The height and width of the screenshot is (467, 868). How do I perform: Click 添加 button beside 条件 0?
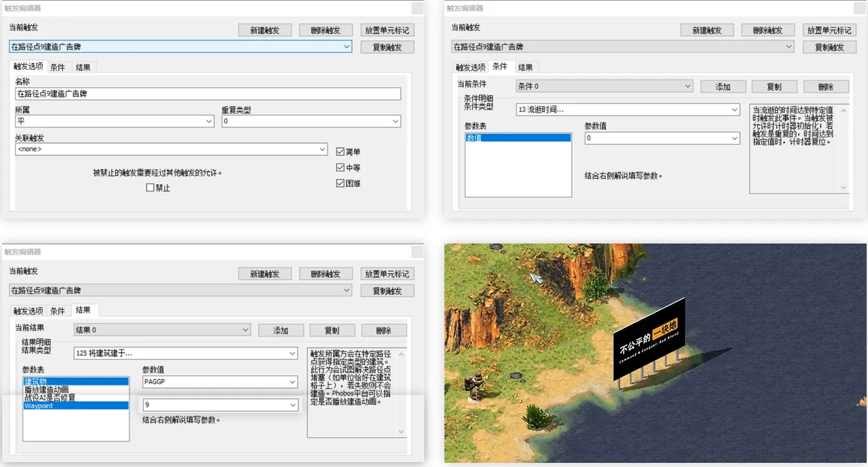point(723,86)
